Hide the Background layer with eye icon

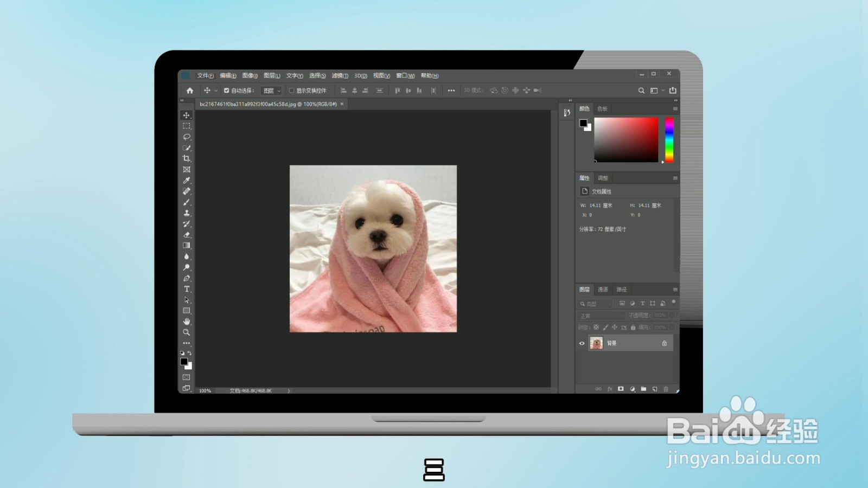point(582,343)
